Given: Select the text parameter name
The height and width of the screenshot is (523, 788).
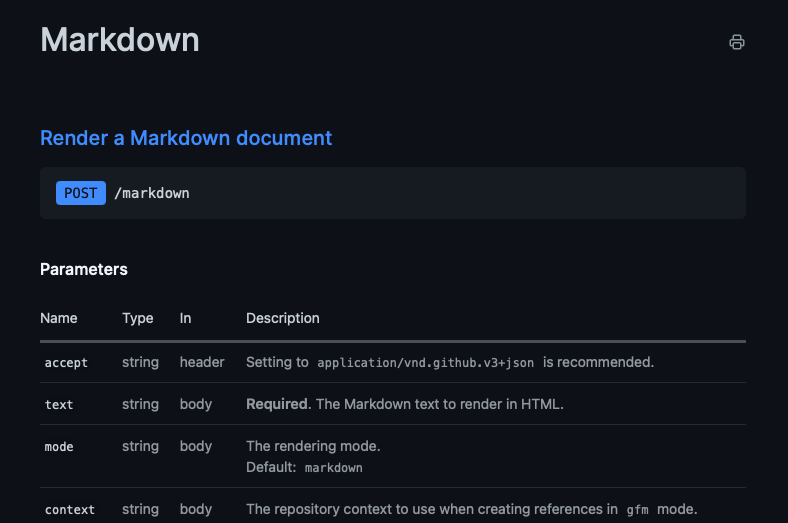Looking at the screenshot, I should click(59, 404).
